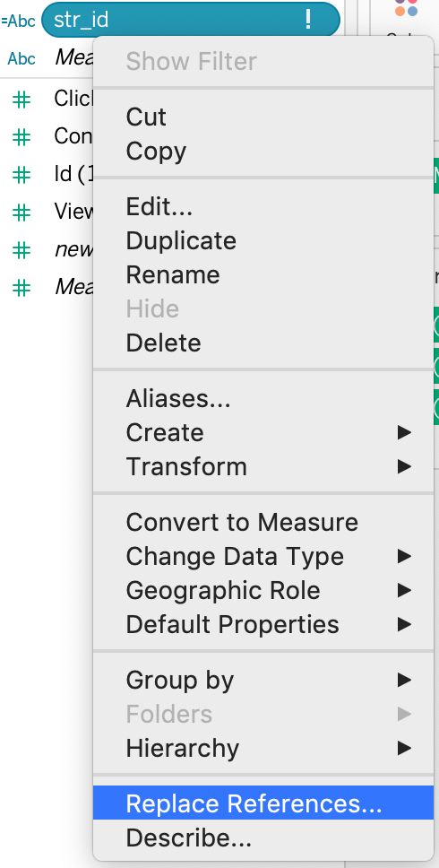
Task: Click the number icon beside the Id field
Action: coord(22,174)
